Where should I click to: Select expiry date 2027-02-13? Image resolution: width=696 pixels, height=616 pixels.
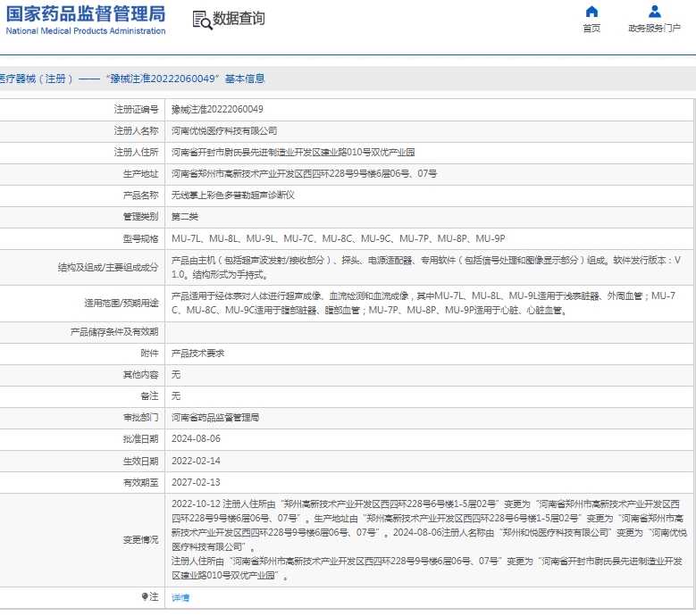pyautogui.click(x=196, y=482)
